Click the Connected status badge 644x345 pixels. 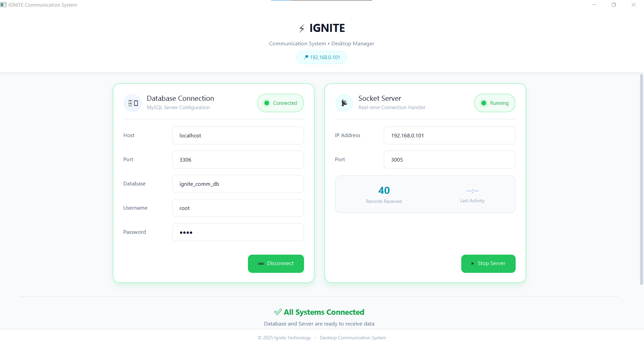click(281, 103)
